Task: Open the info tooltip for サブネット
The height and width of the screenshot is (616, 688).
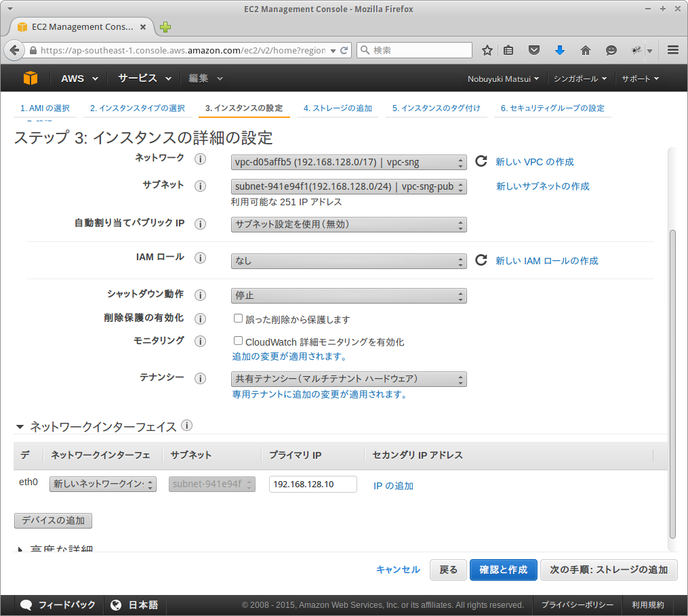Action: point(201,185)
